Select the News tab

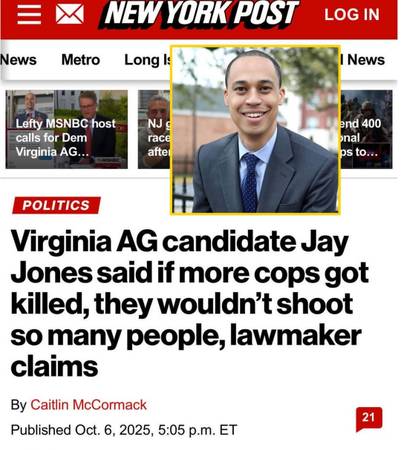[18, 60]
